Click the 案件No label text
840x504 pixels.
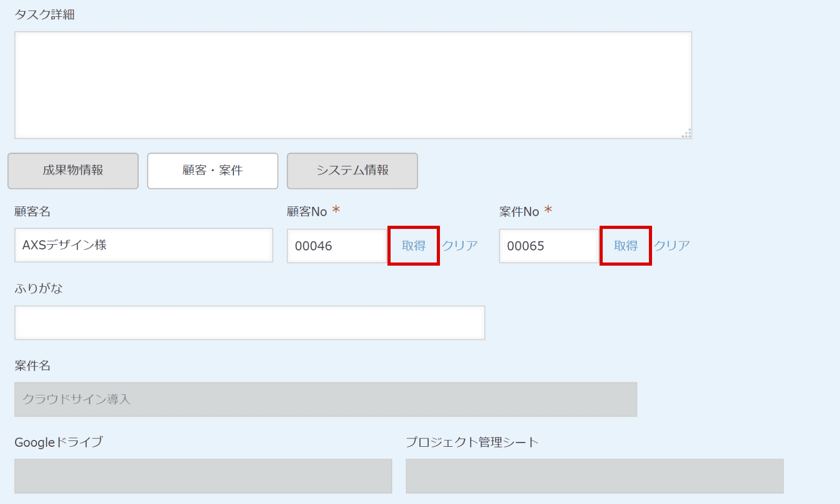point(519,212)
